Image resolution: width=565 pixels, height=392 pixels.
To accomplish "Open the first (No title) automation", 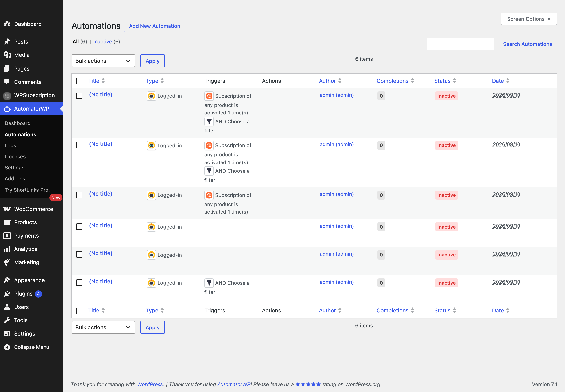I will [101, 94].
